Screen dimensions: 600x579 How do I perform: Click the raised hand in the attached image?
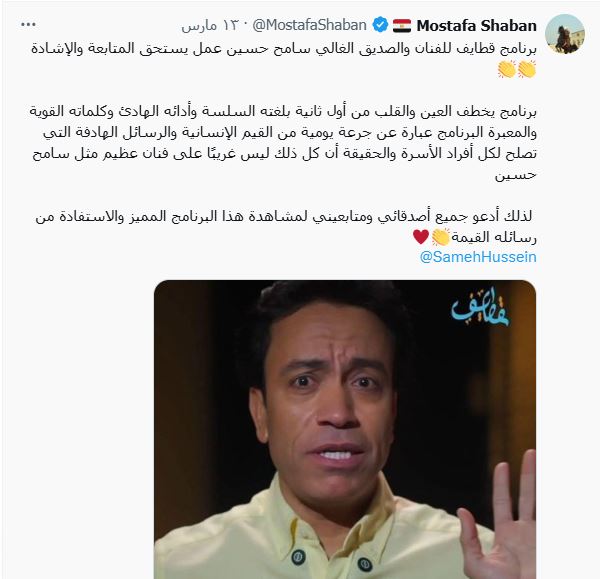click(x=498, y=517)
